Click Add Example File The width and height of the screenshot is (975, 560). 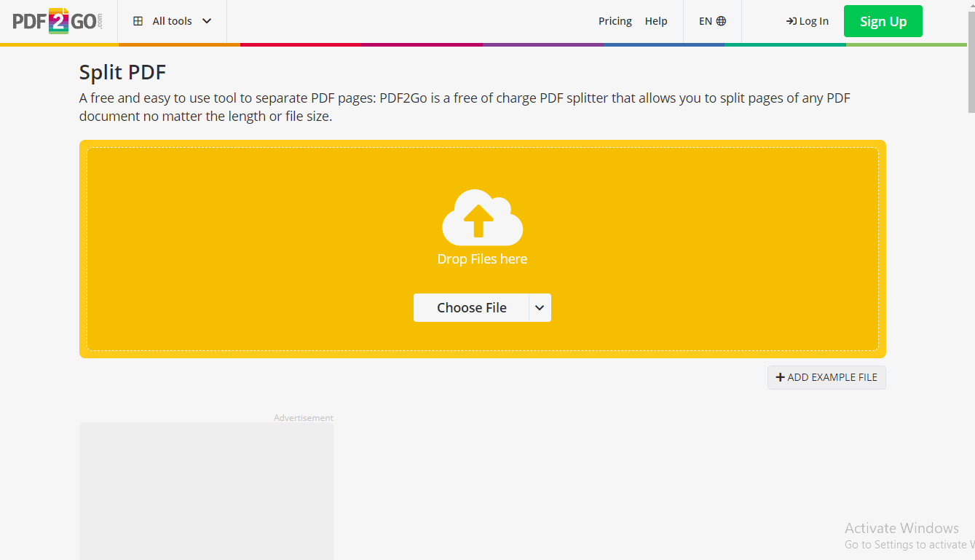click(826, 377)
